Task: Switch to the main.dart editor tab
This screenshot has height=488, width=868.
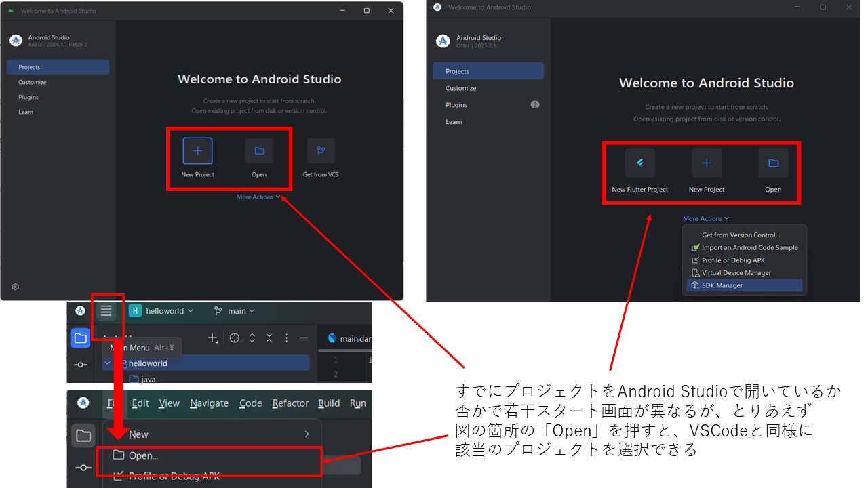Action: click(349, 338)
